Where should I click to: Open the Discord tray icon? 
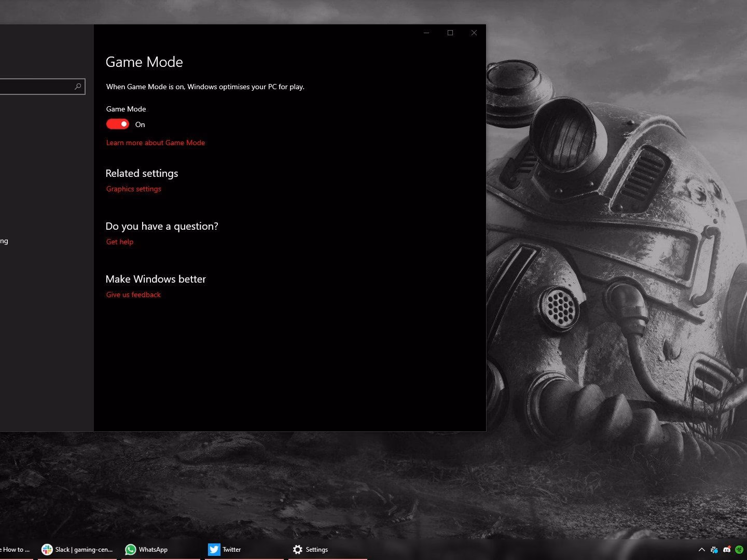[727, 550]
